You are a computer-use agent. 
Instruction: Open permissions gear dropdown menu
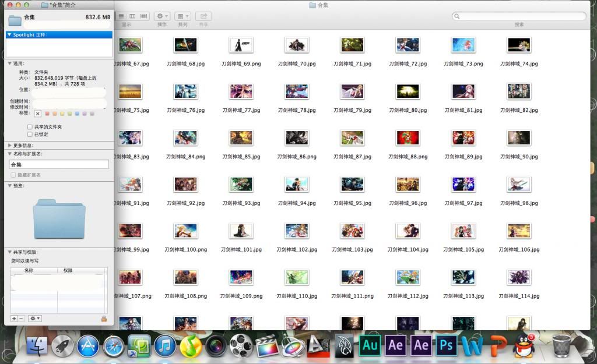tap(35, 319)
